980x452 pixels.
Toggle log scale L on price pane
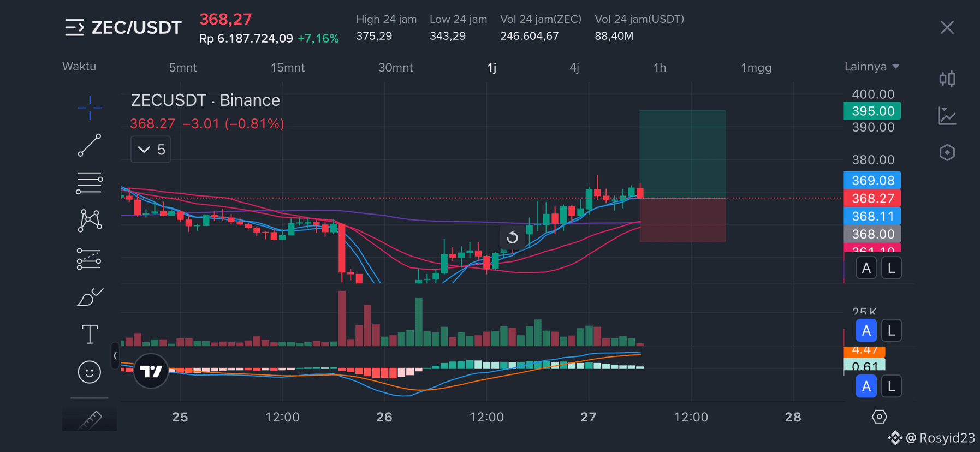891,268
